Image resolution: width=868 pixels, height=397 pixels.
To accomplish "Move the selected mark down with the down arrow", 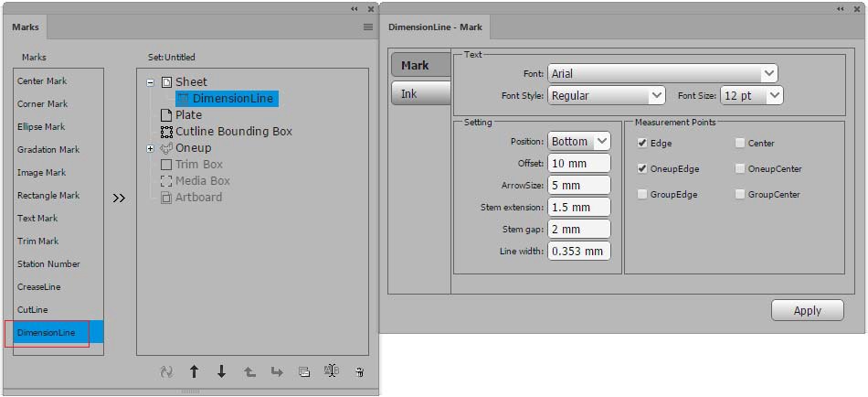I will (221, 371).
